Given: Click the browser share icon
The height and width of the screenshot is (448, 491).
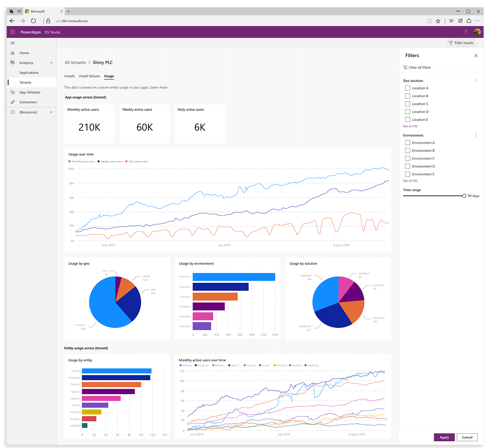Looking at the screenshot, I should 469,21.
